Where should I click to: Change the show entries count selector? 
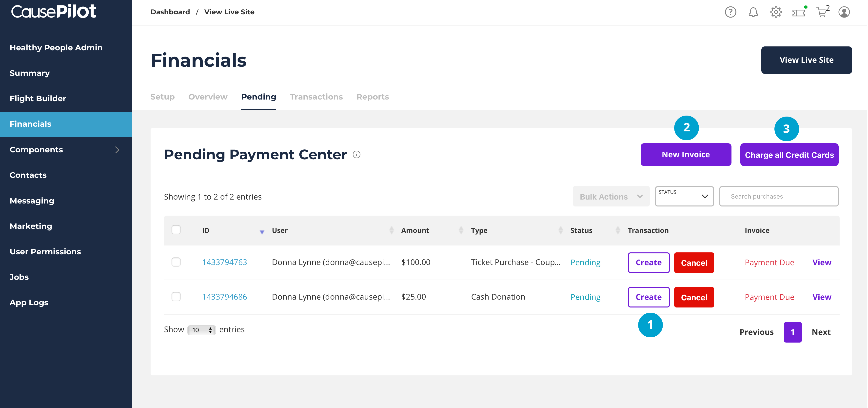click(x=201, y=330)
